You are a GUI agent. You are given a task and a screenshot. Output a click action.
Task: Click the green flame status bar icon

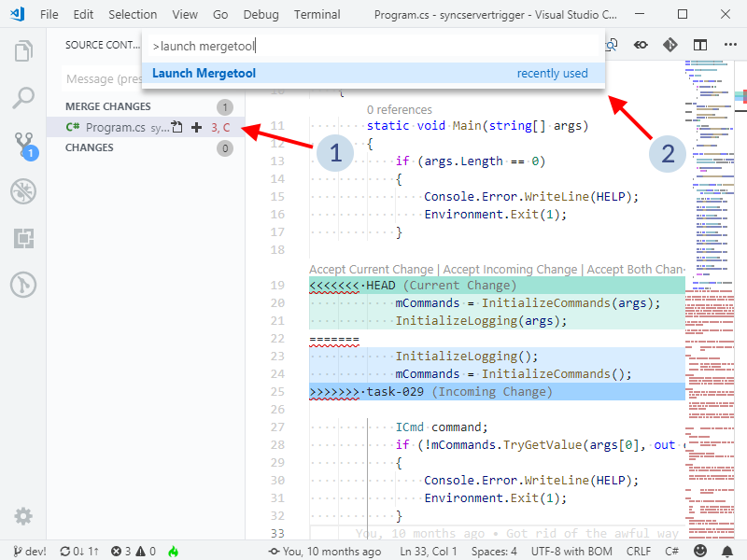[174, 551]
